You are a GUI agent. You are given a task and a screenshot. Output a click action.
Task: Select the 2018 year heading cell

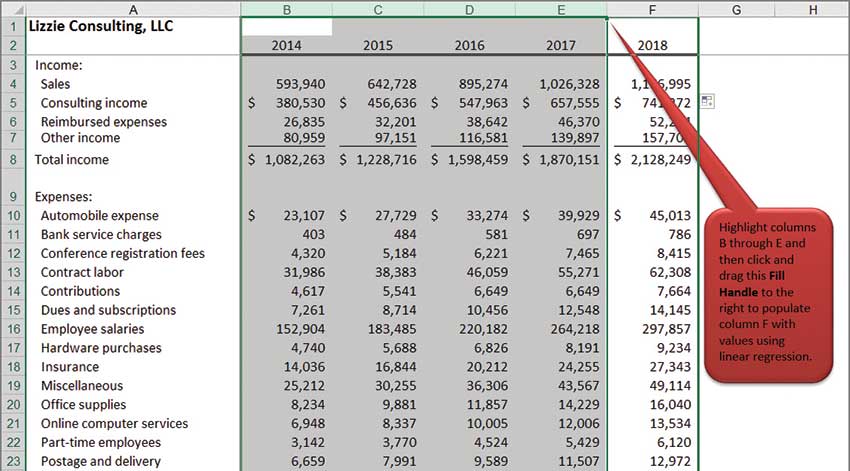point(652,45)
